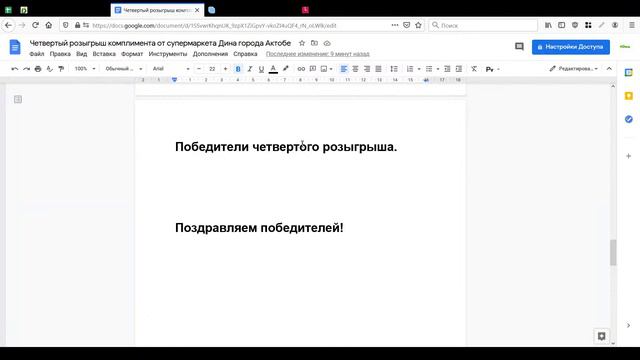The image size is (640, 360).
Task: Open the Справка menu
Action: pyautogui.click(x=245, y=54)
